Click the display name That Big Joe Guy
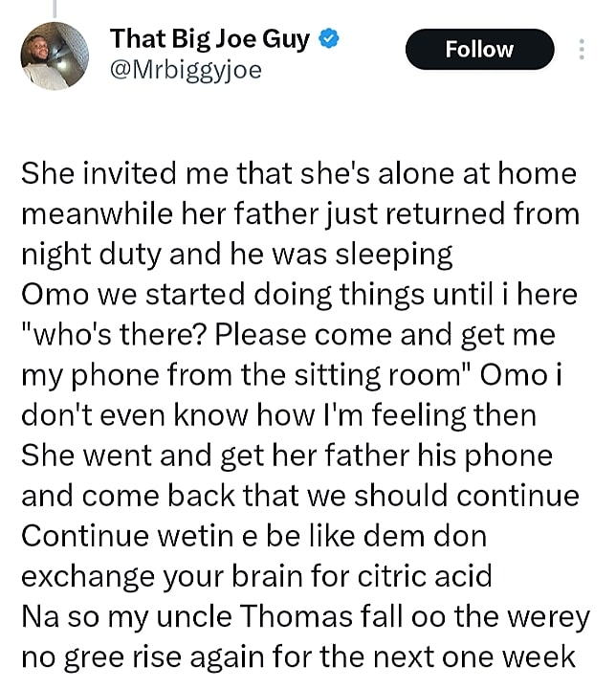 [209, 40]
